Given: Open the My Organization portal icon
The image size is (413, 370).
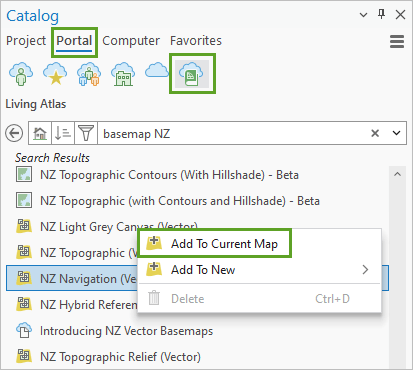Looking at the screenshot, I should pos(123,74).
